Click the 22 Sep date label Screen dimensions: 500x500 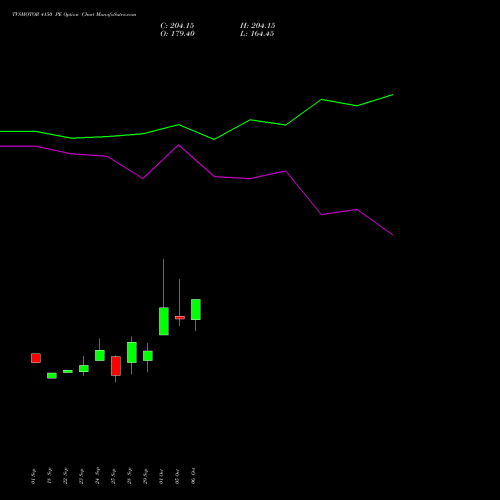65,476
